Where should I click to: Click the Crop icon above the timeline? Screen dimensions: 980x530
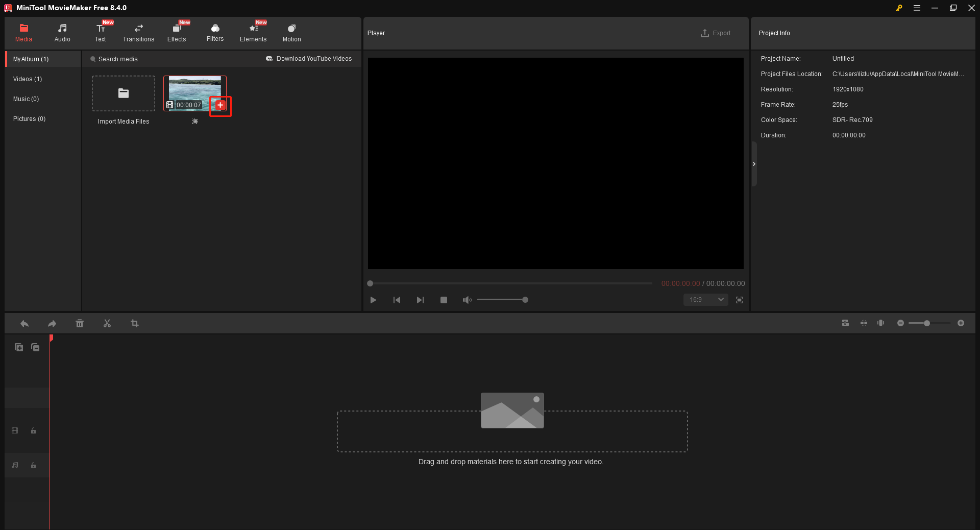pos(135,323)
